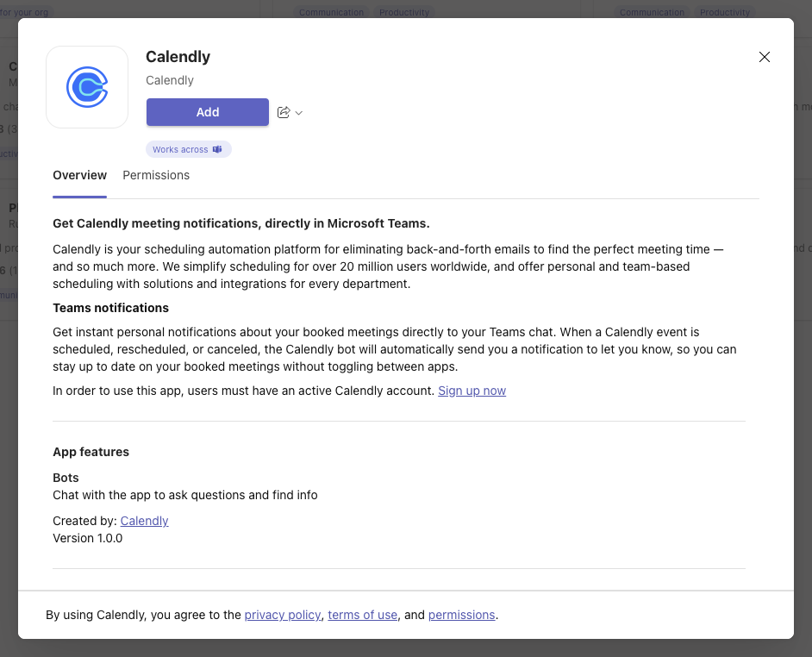Screen dimensions: 812x657
Task: Open the privacy policy link
Action: (x=283, y=615)
